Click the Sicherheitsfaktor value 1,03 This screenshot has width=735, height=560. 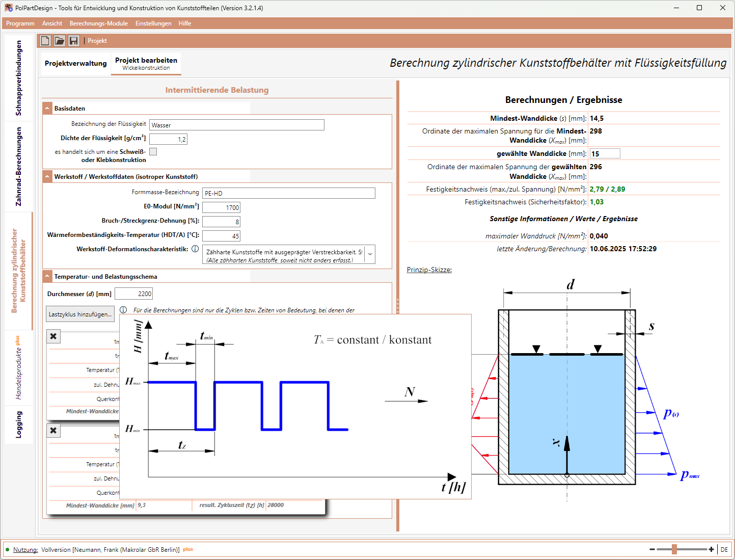pyautogui.click(x=597, y=202)
